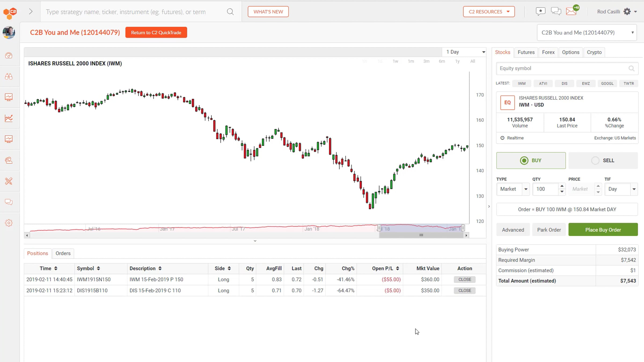Open the chat bubbles sidebar icon
Image resolution: width=644 pixels, height=362 pixels.
coord(9,202)
